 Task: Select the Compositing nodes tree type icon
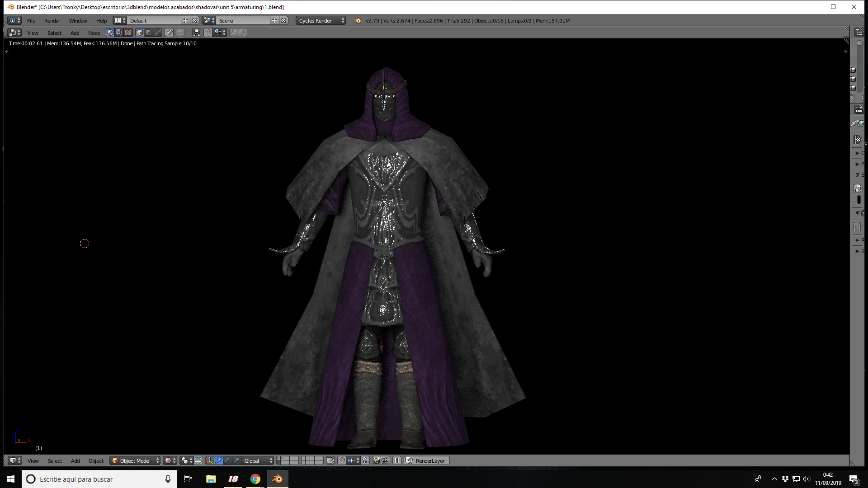pos(119,33)
